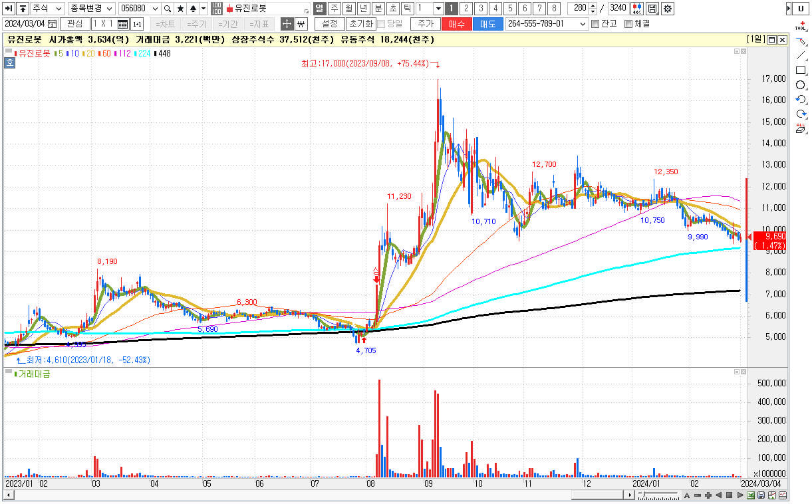Image resolution: width=812 pixels, height=504 pixels.
Task: Click the floppy disk save icon
Action: coord(652,9)
